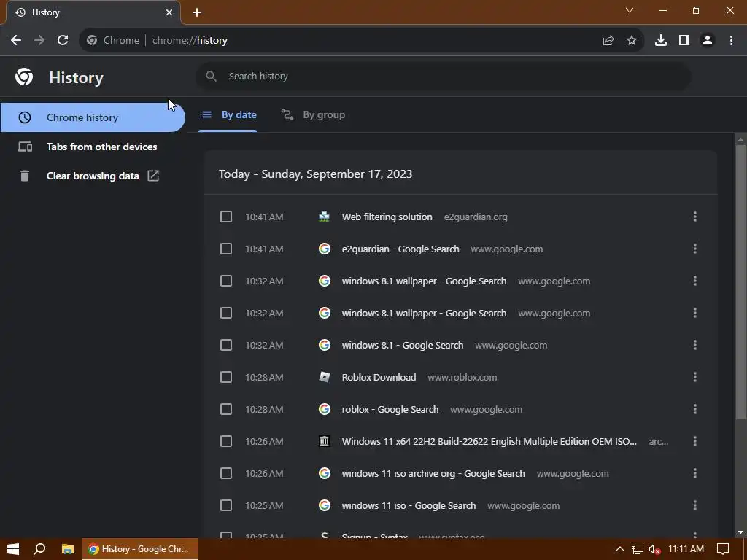Image resolution: width=747 pixels, height=560 pixels.
Task: Open Web filtering solution history link
Action: tap(387, 217)
